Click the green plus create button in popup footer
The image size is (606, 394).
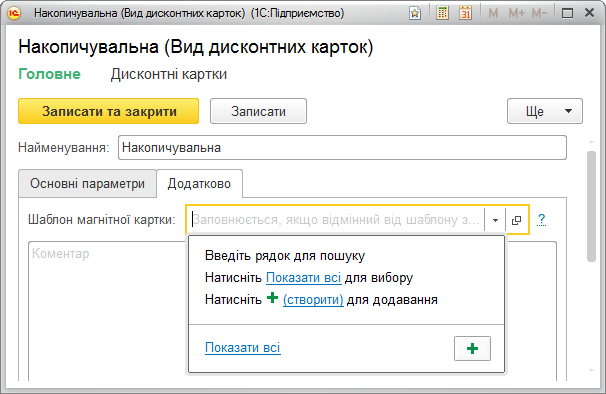click(x=472, y=348)
